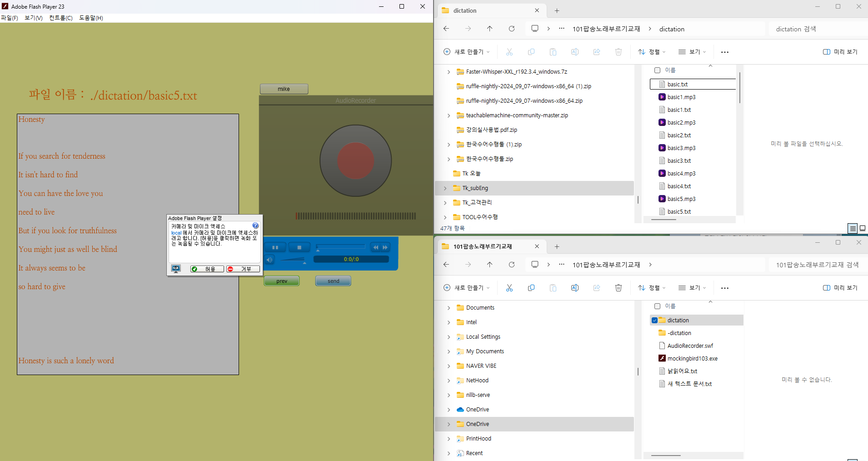The width and height of the screenshot is (868, 461).
Task: Click the delete icon in the lower Explorer toolbar
Action: coord(618,288)
